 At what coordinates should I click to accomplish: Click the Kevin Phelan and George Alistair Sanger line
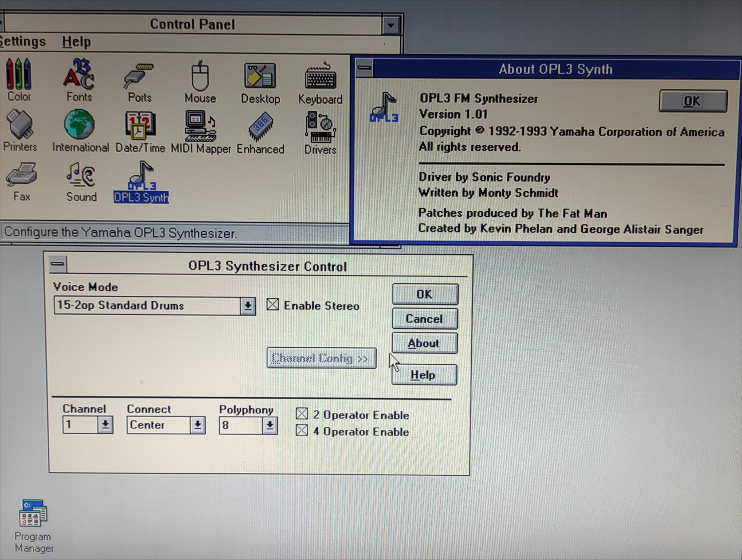pos(561,229)
